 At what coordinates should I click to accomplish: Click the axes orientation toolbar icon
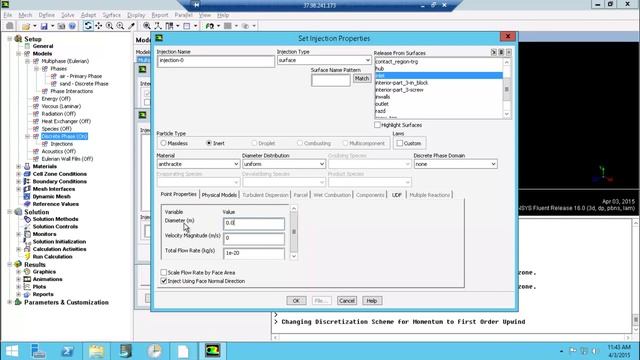(x=158, y=26)
